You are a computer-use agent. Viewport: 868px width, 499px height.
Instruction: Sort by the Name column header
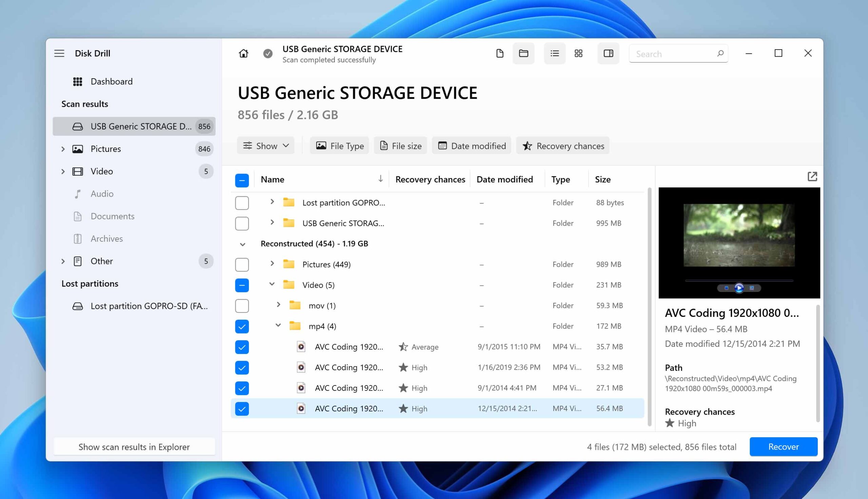(x=321, y=179)
